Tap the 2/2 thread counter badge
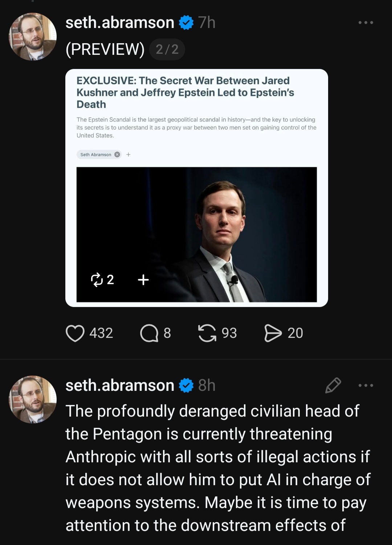Image resolution: width=392 pixels, height=545 pixels. point(167,49)
